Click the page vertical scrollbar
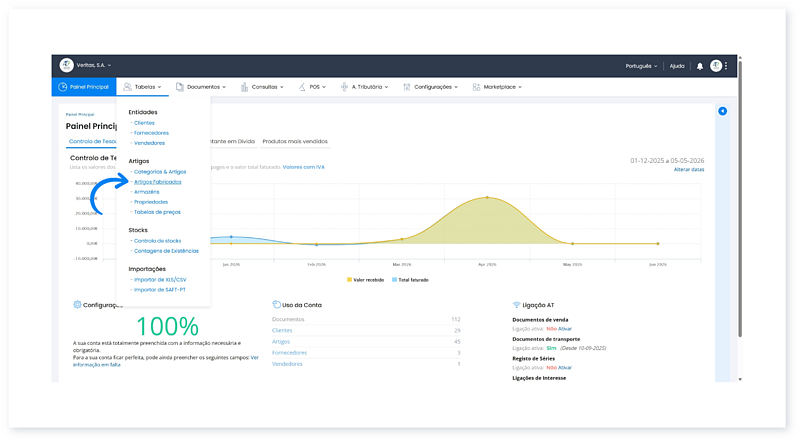800x442 pixels. tap(740, 199)
